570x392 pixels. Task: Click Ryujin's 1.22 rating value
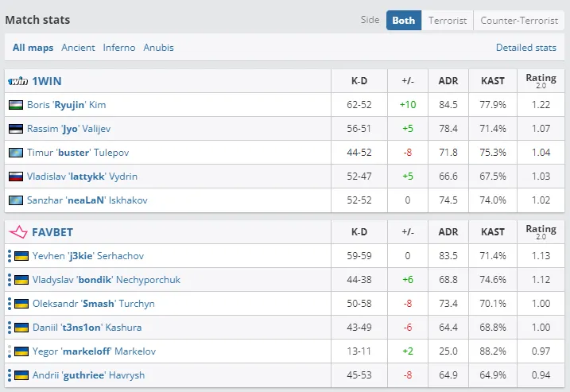541,105
